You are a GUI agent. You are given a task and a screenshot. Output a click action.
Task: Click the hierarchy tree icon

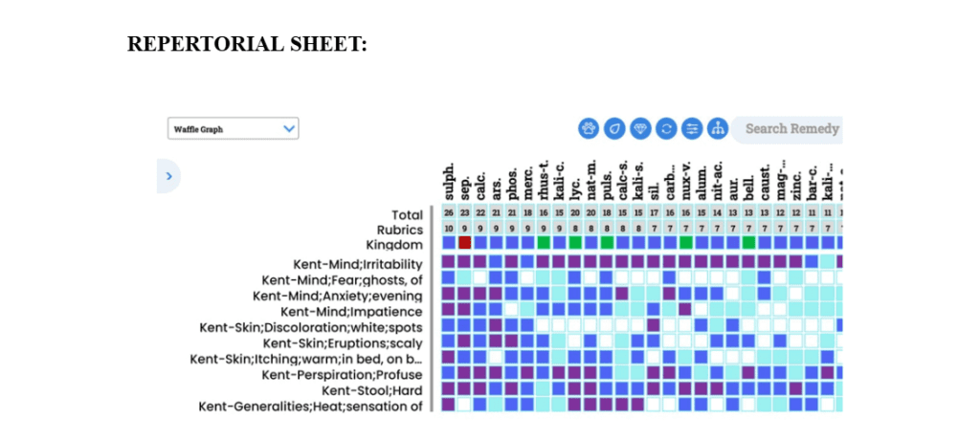tap(718, 128)
